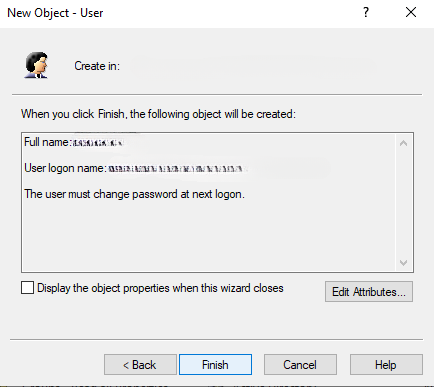Viewport: 434px width, 387px height.
Task: Click 'The user must change password' text
Action: [134, 194]
